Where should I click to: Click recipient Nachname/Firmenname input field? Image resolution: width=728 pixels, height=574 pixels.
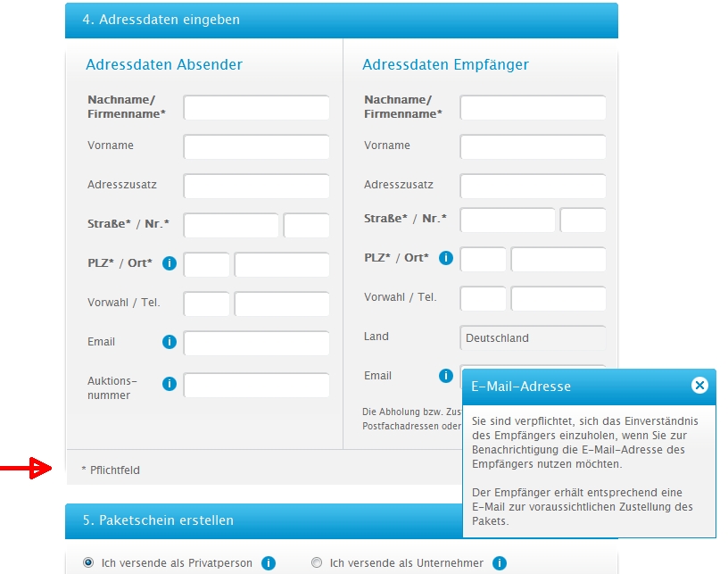tap(533, 108)
